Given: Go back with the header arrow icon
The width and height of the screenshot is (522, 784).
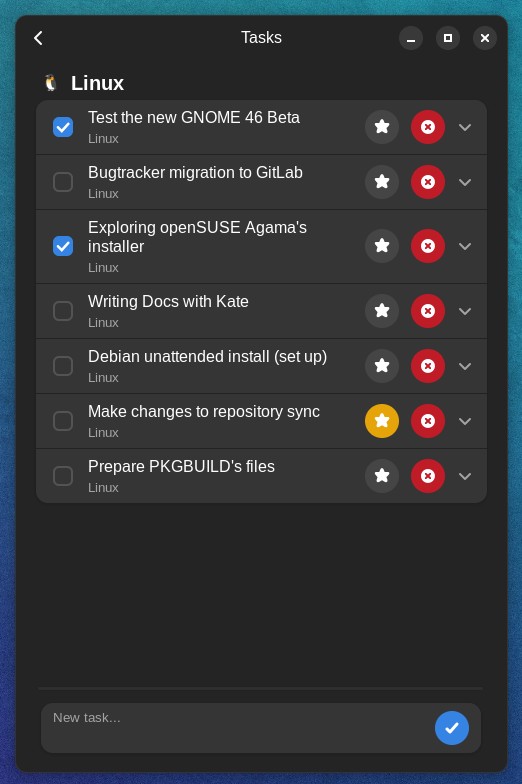Looking at the screenshot, I should coord(38,38).
